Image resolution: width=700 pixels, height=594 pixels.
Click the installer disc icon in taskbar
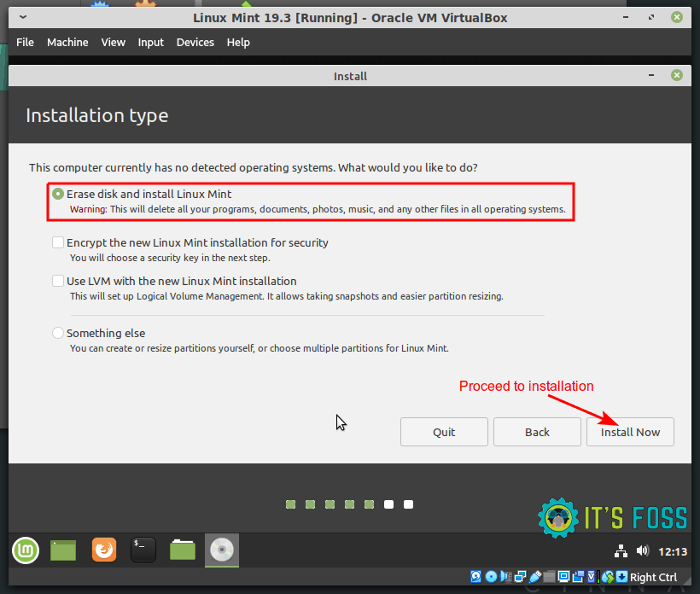tap(222, 550)
